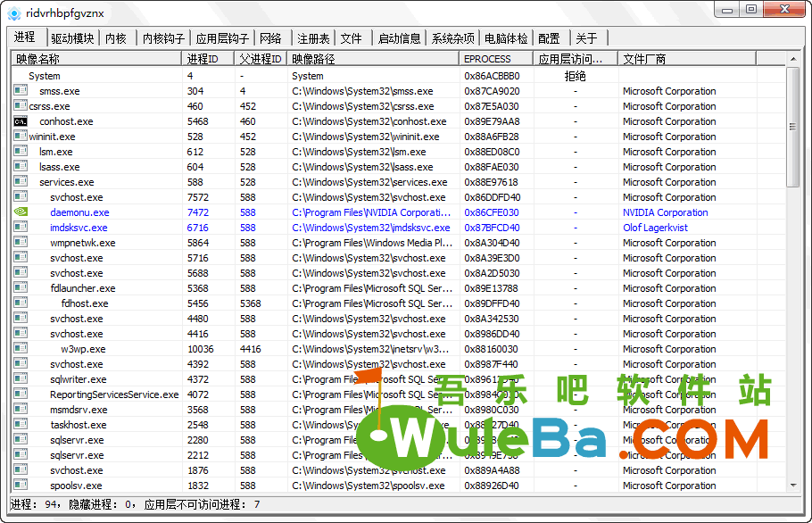812x523 pixels.
Task: Click the sqlwriter.exe process icon
Action: coord(21,379)
